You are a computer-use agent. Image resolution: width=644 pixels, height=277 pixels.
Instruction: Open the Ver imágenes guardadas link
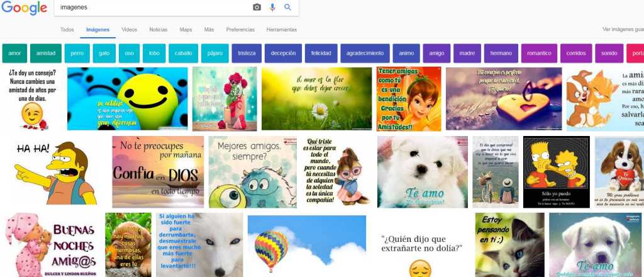tap(623, 30)
